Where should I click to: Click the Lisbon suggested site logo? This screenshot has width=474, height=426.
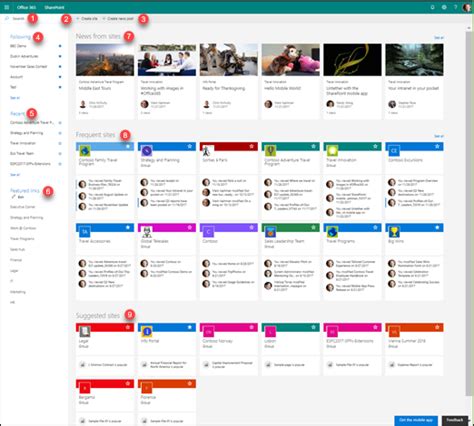(x=270, y=332)
